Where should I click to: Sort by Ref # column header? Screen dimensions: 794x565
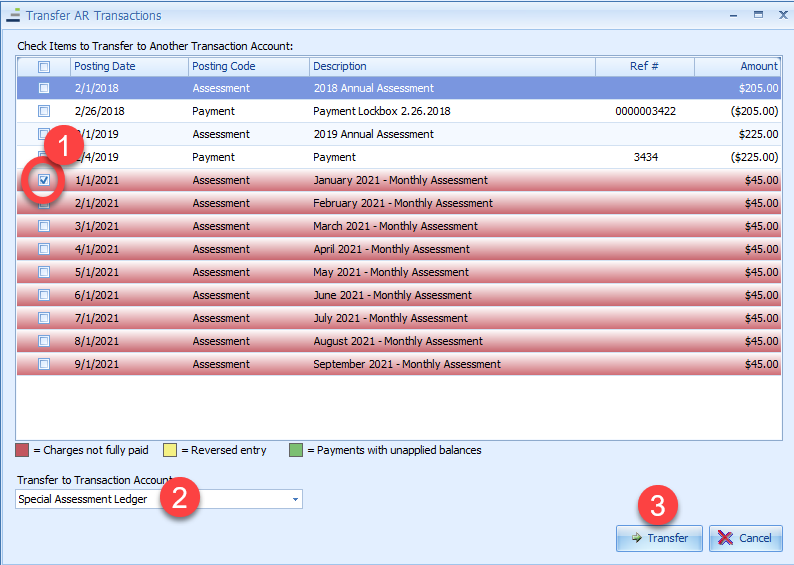[x=644, y=67]
